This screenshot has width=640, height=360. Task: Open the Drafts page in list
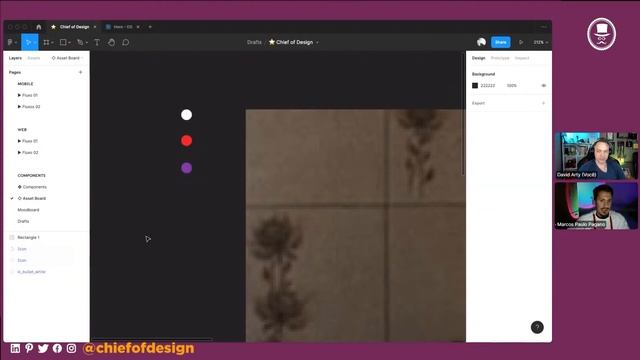pos(23,221)
